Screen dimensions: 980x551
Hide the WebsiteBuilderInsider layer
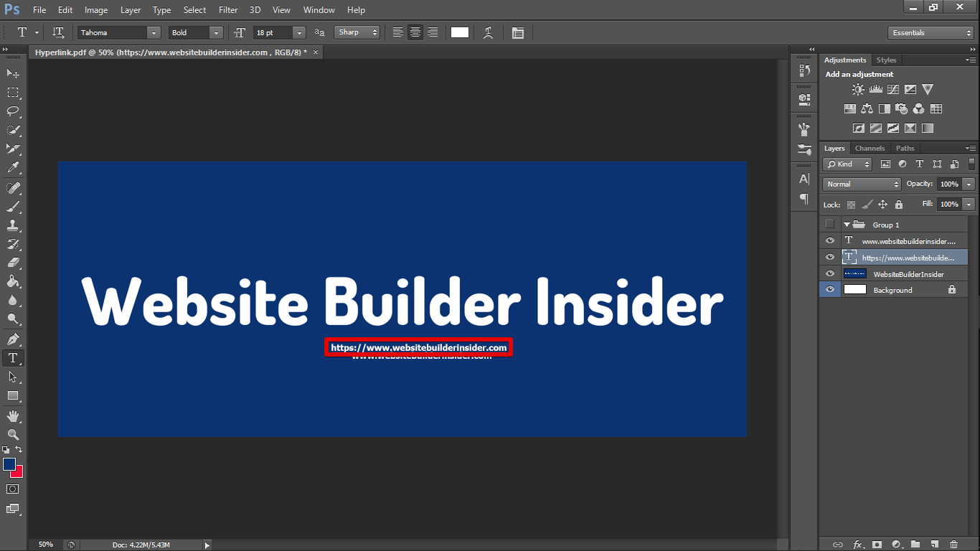pos(830,273)
